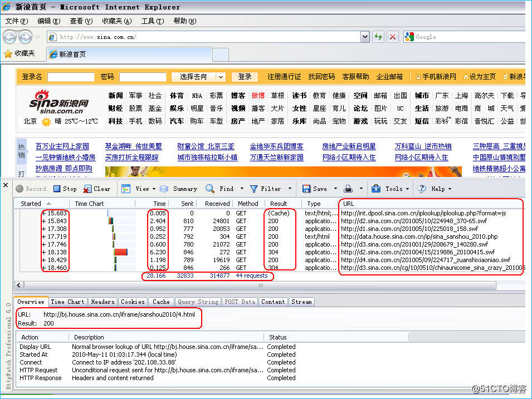Close the HttpWatch panel with X
The width and height of the screenshot is (532, 399).
point(6,185)
